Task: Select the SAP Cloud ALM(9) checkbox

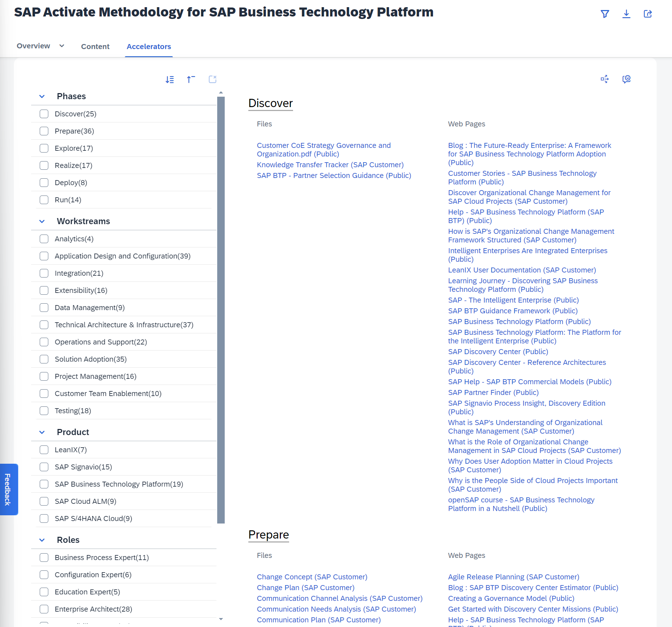Action: [x=44, y=501]
